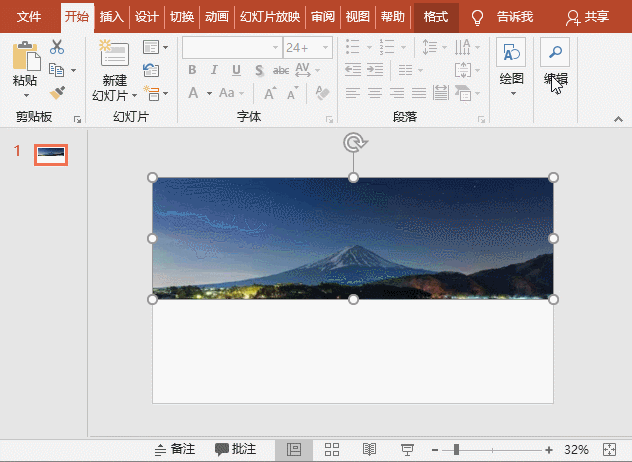Switch to the 动画 tab
Image resolution: width=632 pixels, height=462 pixels.
[216, 17]
